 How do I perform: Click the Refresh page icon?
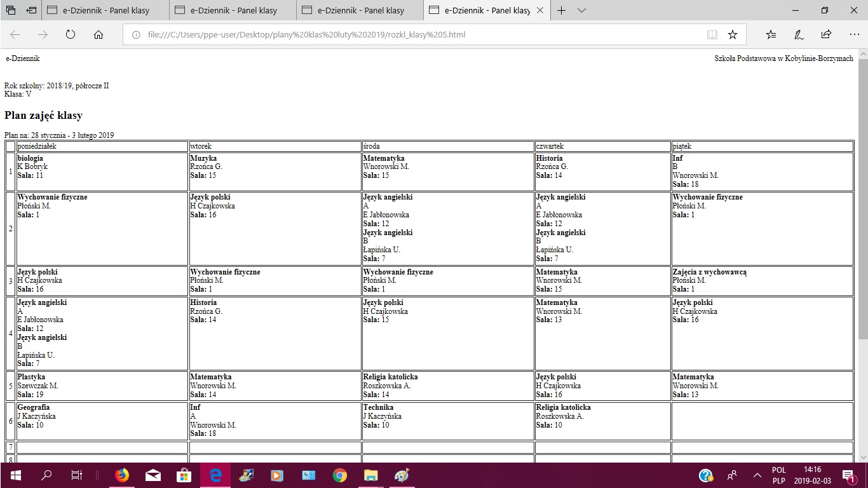71,34
